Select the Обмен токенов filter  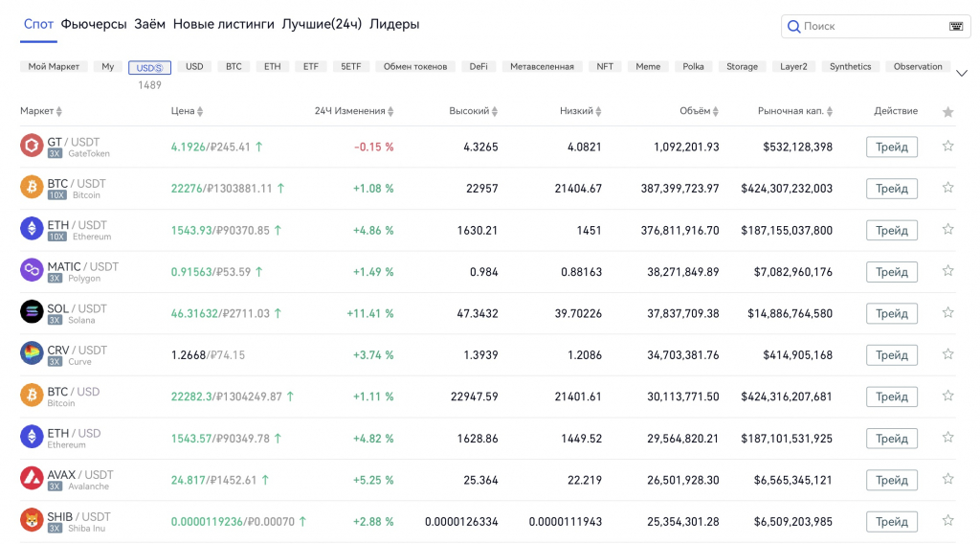pos(415,66)
